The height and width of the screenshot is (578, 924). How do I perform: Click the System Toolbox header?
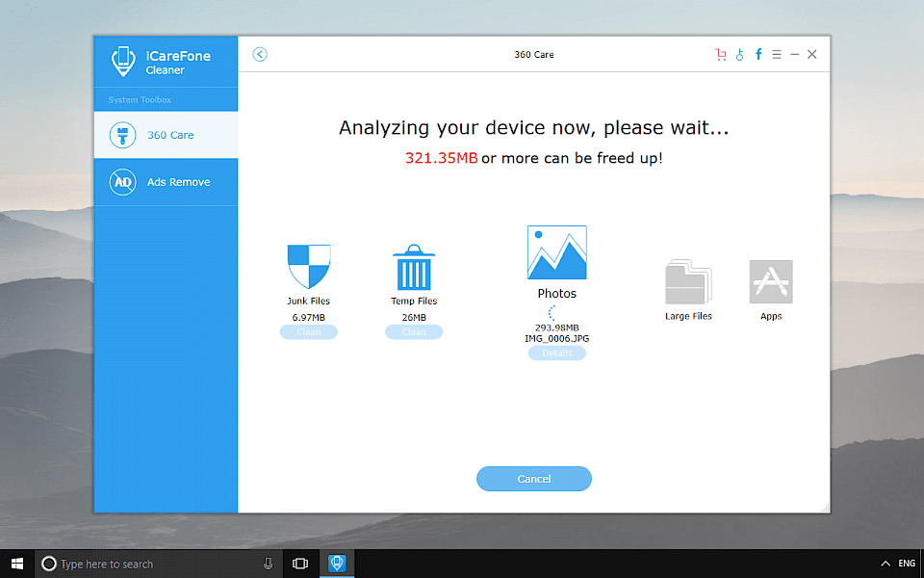tap(140, 99)
